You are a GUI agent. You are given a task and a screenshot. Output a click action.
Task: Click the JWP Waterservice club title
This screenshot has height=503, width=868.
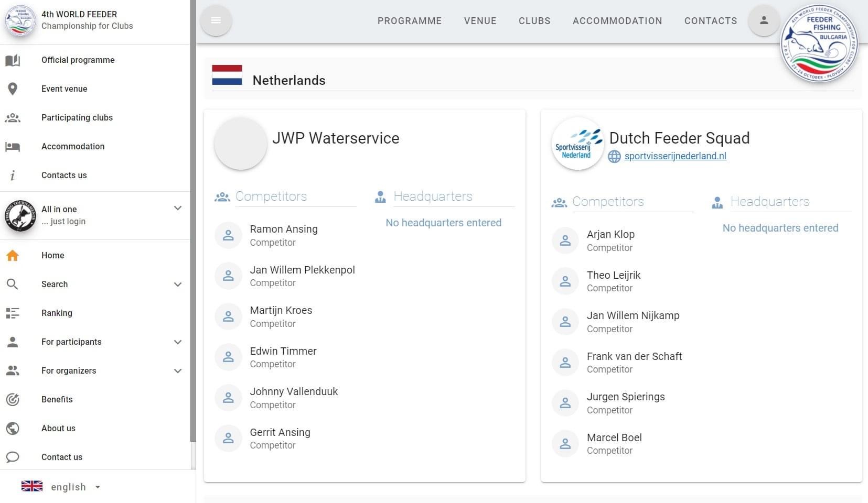pyautogui.click(x=336, y=138)
